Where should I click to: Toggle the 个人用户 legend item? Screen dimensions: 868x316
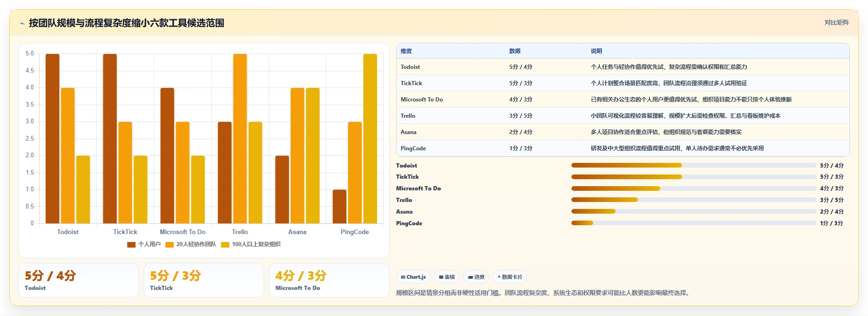point(144,244)
